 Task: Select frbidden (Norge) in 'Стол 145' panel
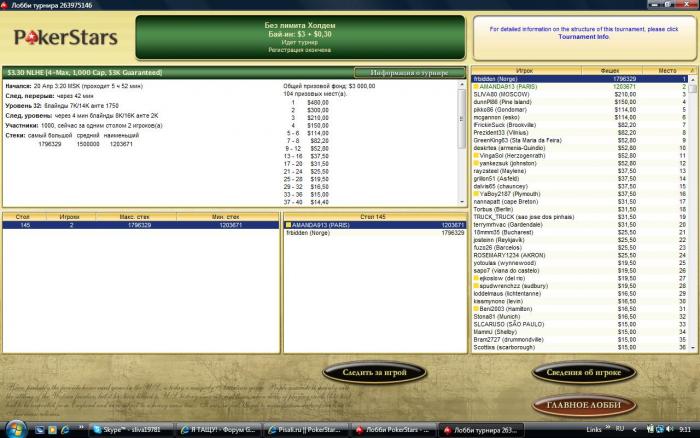[x=375, y=233]
